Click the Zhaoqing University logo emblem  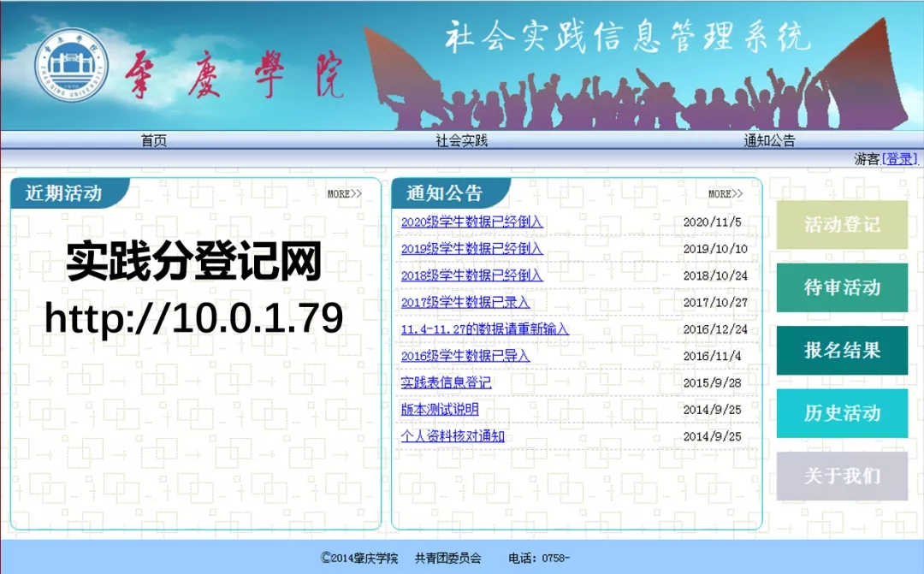coord(72,67)
